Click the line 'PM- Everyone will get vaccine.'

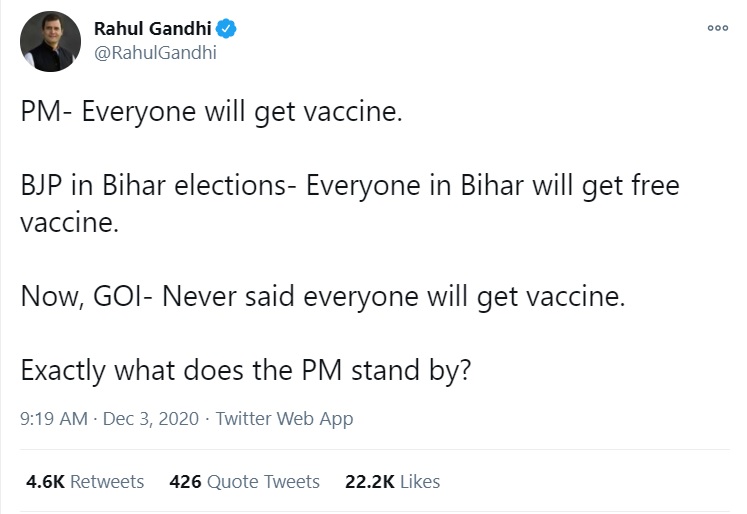tap(211, 112)
